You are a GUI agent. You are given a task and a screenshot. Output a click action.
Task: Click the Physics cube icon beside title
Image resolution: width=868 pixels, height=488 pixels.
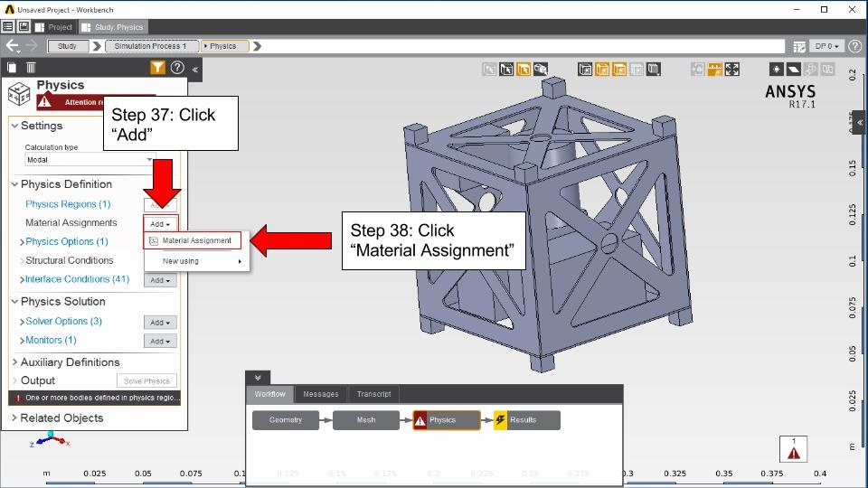19,93
